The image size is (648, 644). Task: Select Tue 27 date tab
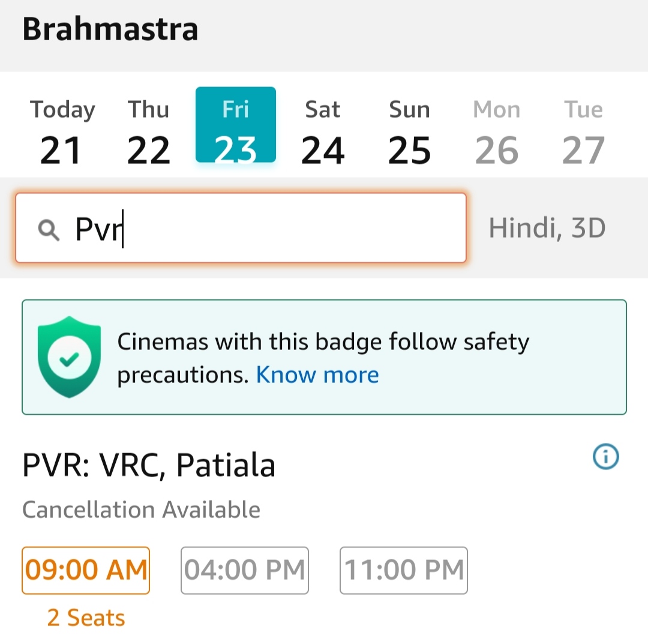coord(583,132)
